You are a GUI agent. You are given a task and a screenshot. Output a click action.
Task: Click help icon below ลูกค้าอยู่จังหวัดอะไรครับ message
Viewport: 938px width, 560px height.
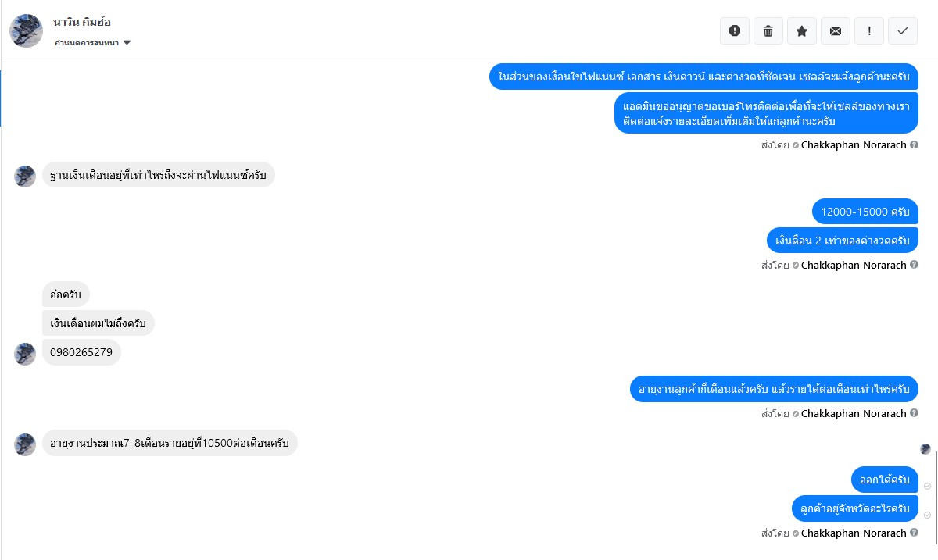click(x=914, y=533)
